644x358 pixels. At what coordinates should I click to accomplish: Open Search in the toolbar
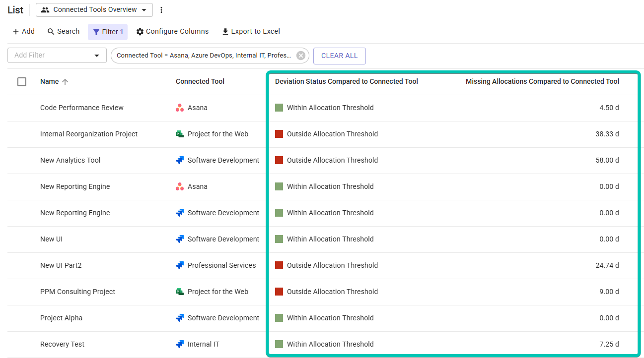point(63,31)
